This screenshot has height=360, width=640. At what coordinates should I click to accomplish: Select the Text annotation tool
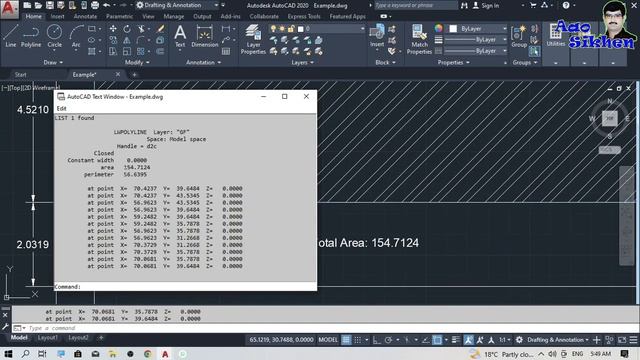[180, 36]
